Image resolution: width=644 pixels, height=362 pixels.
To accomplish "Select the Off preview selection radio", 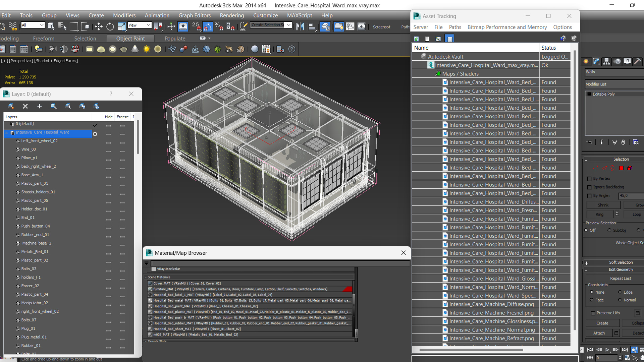I will pyautogui.click(x=586, y=230).
